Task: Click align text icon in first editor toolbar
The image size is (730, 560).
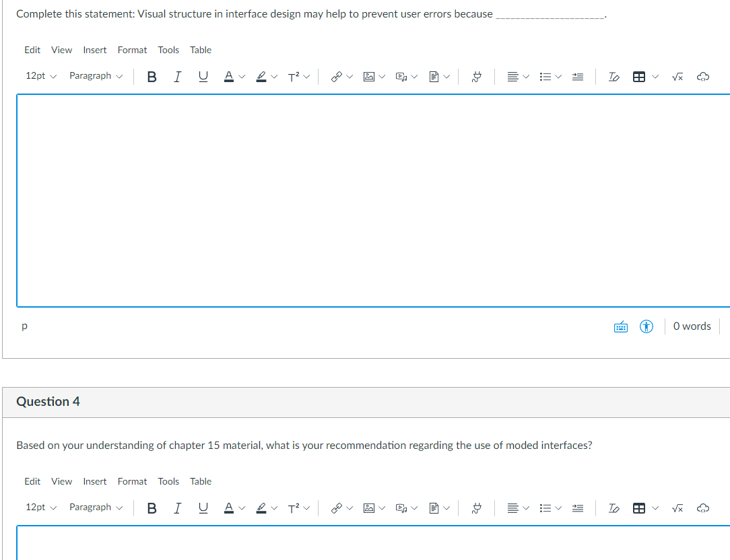Action: (512, 77)
